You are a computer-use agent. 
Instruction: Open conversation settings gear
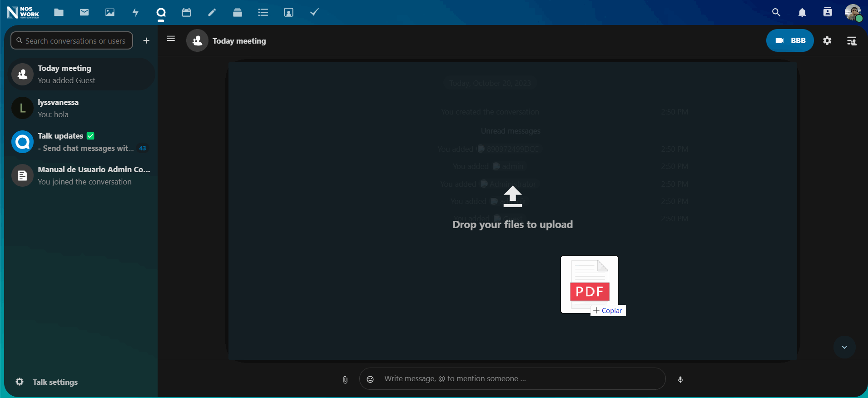(x=827, y=40)
